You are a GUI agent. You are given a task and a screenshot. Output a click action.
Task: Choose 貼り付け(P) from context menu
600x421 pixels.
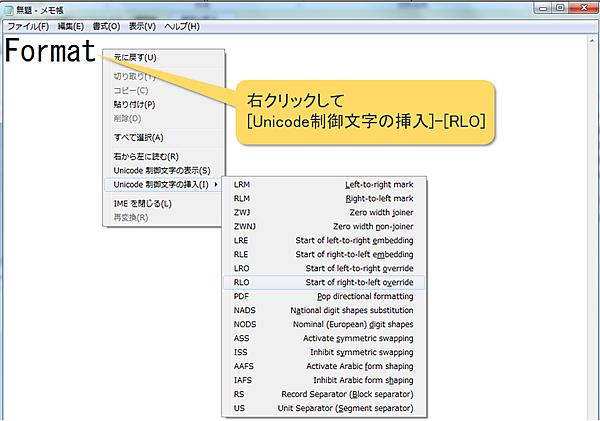(x=135, y=104)
